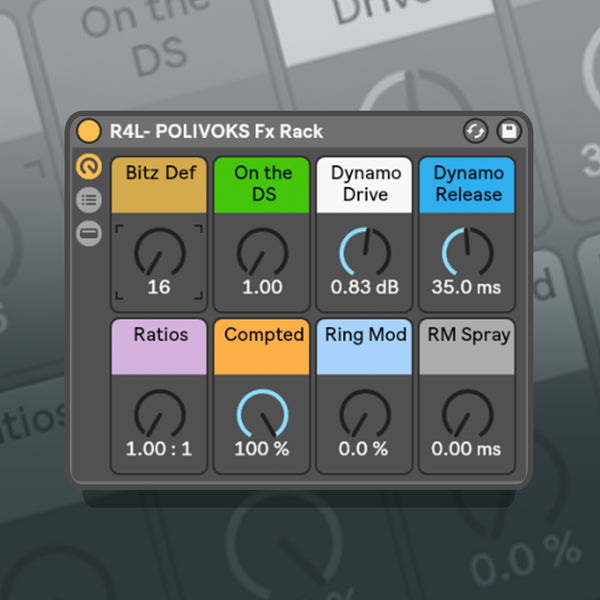Toggle the rack device activator button
This screenshot has height=600, width=600.
(x=88, y=131)
